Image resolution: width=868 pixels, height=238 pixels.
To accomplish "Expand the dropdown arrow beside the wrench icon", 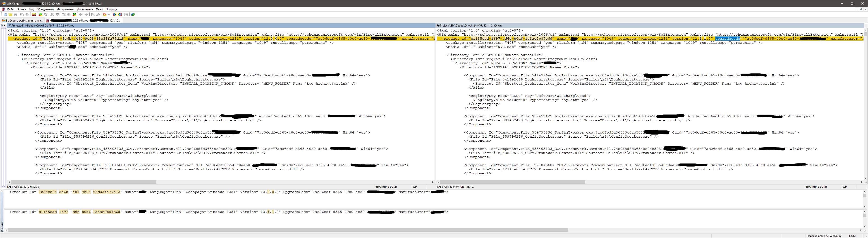I will [109, 15].
